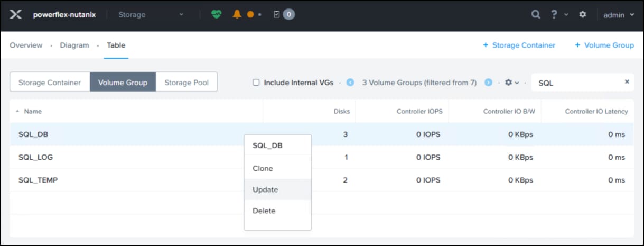This screenshot has width=644, height=246.
Task: Clear the SQL search filter
Action: coord(627,82)
